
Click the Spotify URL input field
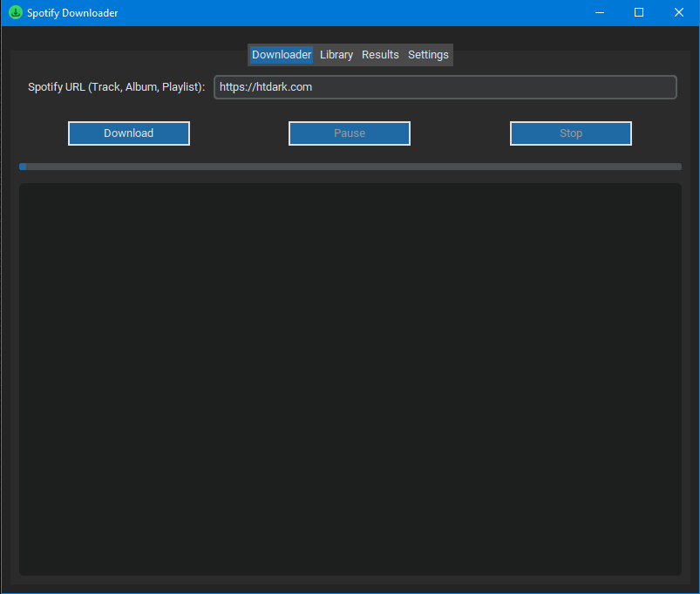pos(445,87)
